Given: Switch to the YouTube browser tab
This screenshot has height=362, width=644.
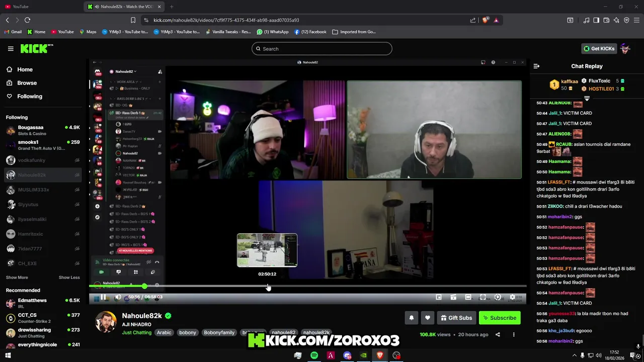Looking at the screenshot, I should click(x=42, y=7).
